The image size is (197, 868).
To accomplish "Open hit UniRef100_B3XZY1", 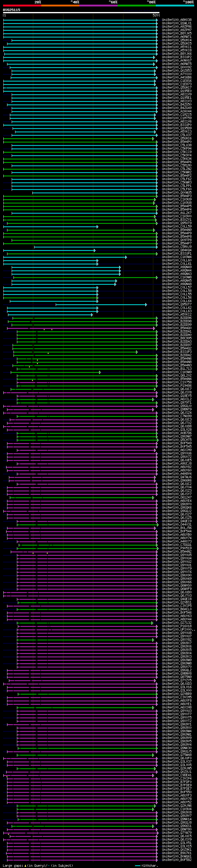I will point(177,220).
